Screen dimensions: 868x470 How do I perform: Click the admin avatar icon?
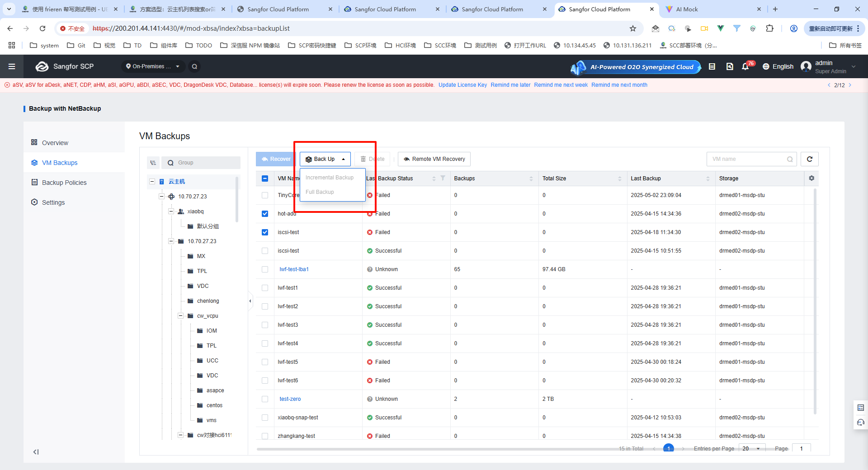pyautogui.click(x=806, y=66)
